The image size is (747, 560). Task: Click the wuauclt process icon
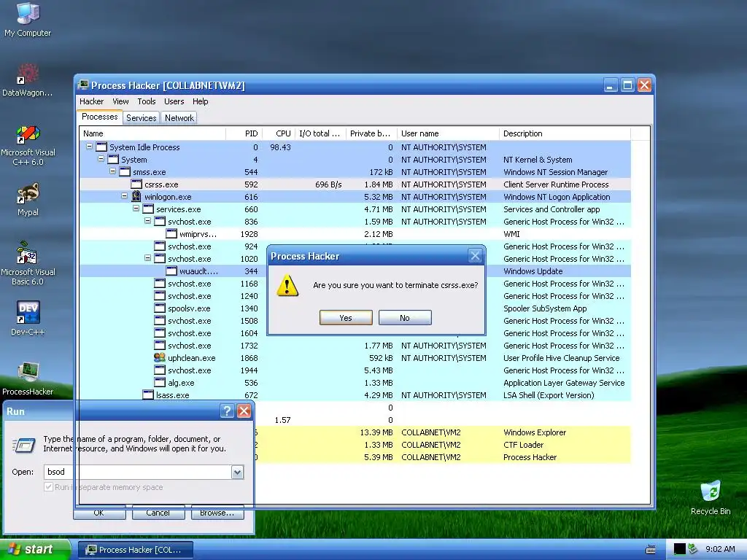(171, 271)
